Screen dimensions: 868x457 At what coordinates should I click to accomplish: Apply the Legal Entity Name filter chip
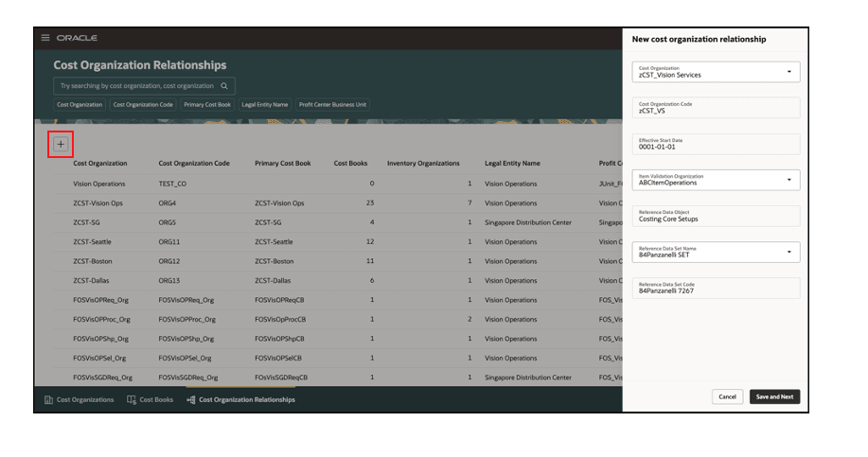[265, 105]
